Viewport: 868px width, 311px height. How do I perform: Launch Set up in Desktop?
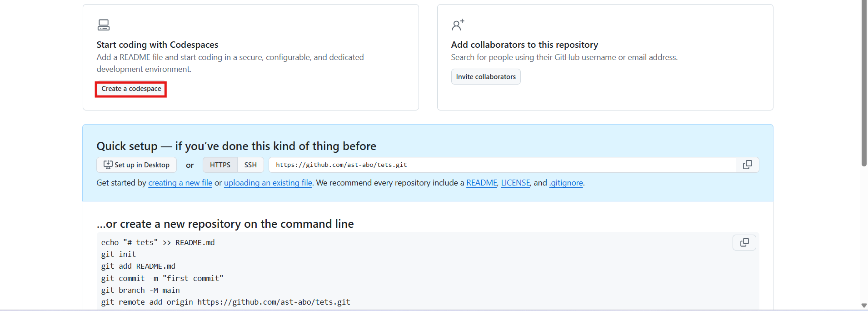tap(136, 165)
